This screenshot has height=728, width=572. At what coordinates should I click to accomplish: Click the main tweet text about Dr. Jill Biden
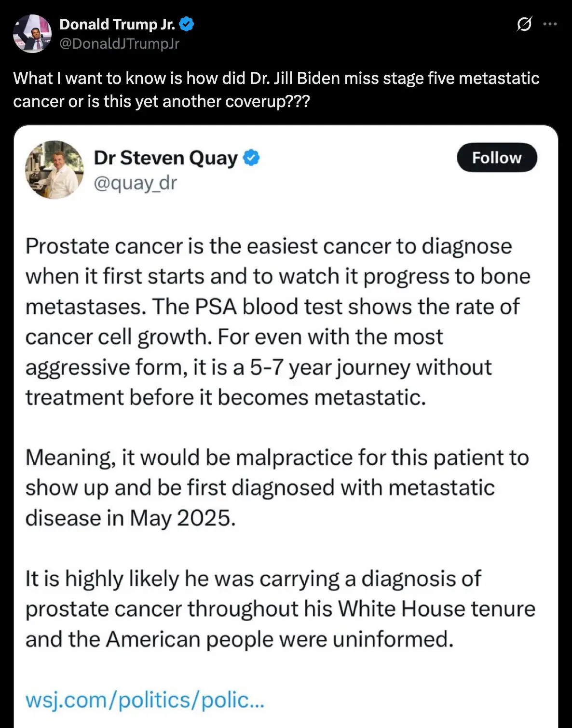tap(276, 90)
